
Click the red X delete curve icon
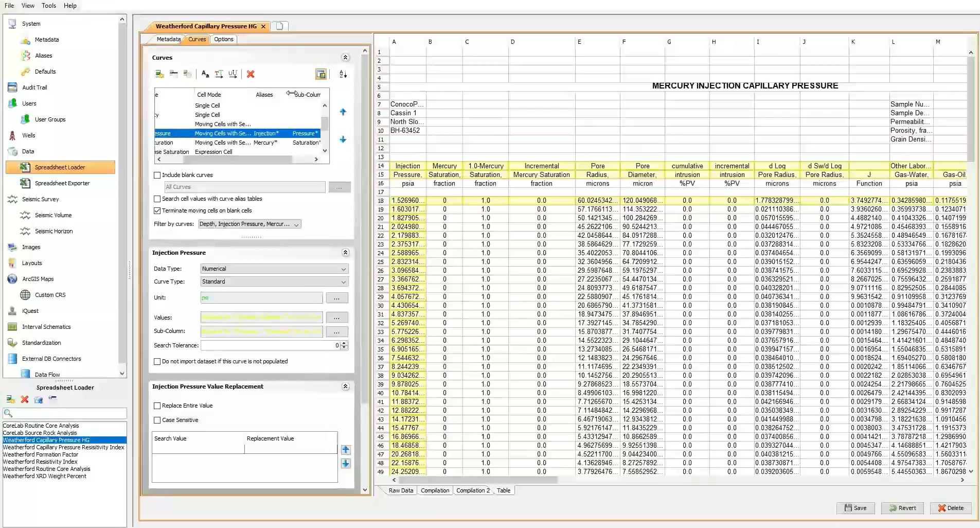(251, 74)
